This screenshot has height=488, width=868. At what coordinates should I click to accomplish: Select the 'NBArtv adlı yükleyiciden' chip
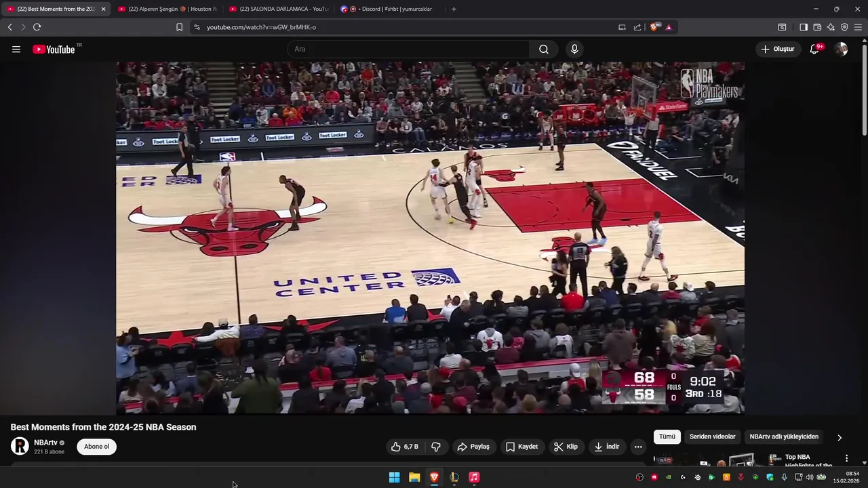[x=784, y=436]
